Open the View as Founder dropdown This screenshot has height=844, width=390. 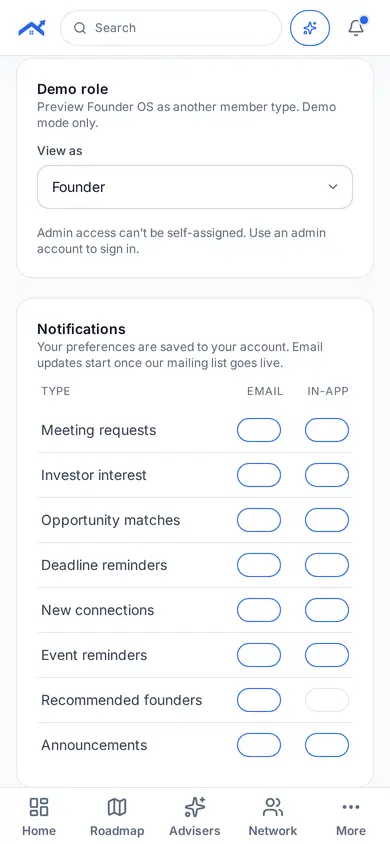(x=195, y=187)
